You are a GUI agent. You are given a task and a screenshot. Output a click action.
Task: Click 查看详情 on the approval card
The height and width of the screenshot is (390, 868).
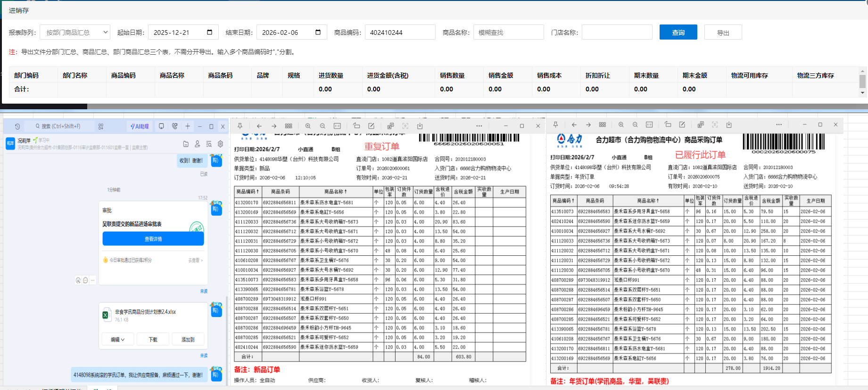pyautogui.click(x=153, y=239)
